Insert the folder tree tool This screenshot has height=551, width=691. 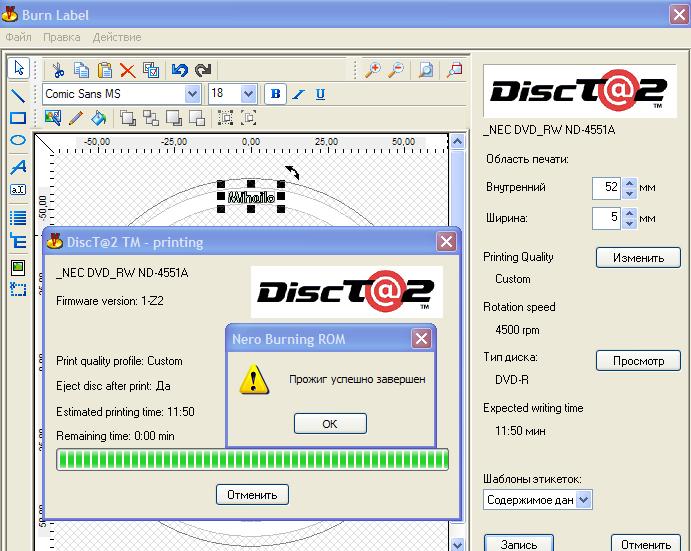pos(18,241)
